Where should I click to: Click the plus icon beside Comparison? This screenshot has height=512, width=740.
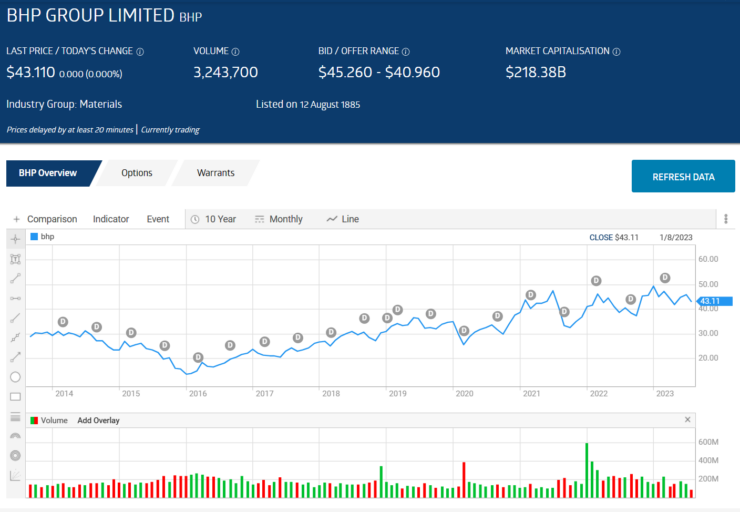point(17,219)
